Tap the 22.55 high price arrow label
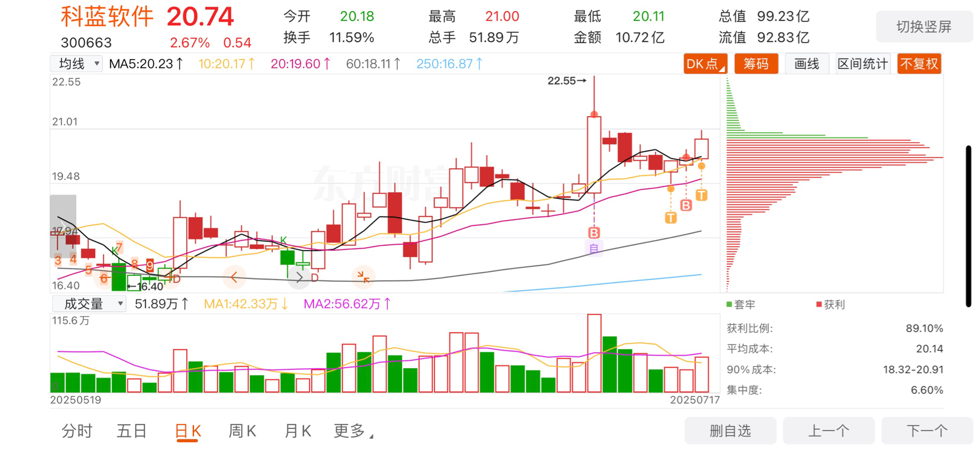 click(567, 81)
